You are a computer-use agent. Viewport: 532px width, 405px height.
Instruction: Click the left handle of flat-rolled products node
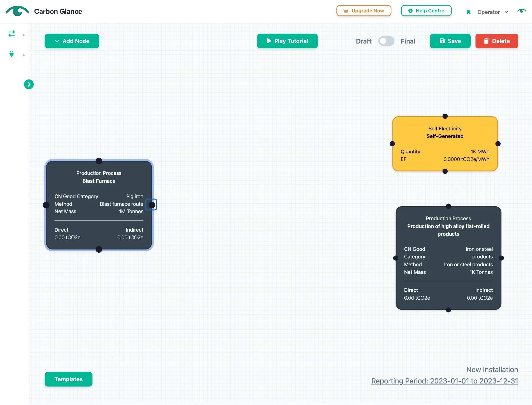pos(396,258)
